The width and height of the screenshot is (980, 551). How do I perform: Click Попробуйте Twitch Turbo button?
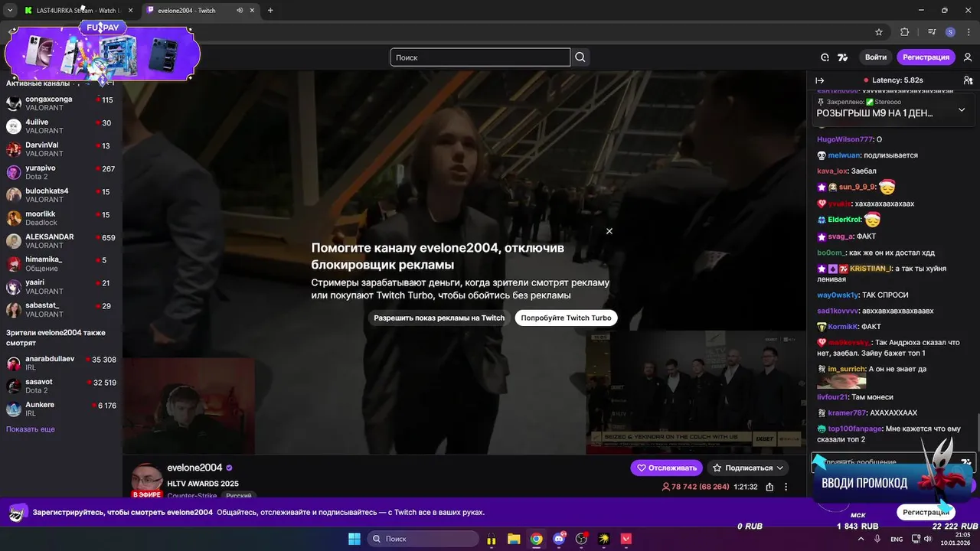click(566, 318)
